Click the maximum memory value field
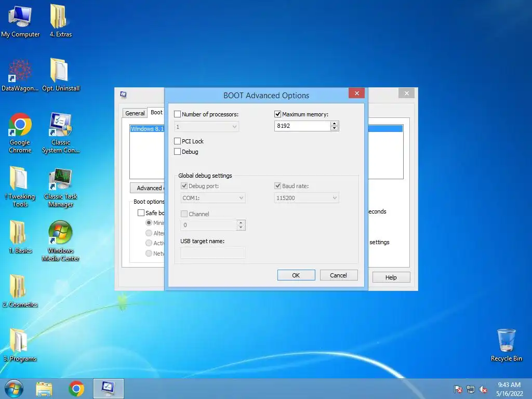The image size is (532, 399). click(302, 126)
